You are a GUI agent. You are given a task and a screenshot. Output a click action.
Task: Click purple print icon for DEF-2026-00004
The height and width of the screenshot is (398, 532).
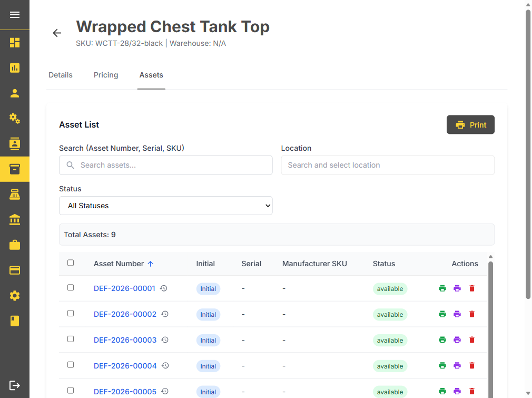(x=457, y=366)
